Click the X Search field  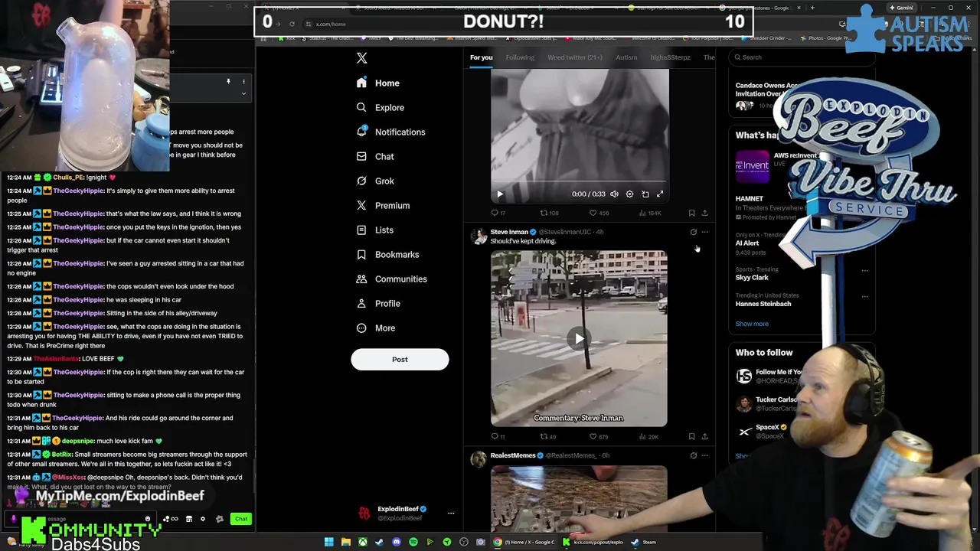[802, 57]
